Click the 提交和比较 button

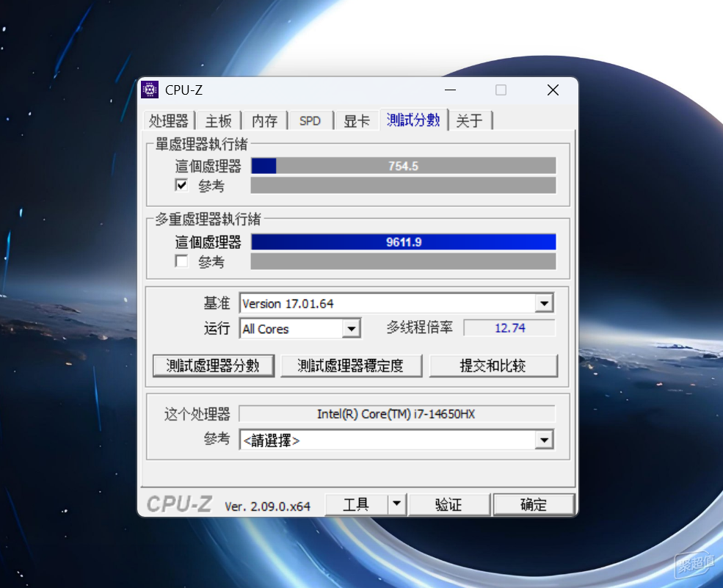click(493, 366)
